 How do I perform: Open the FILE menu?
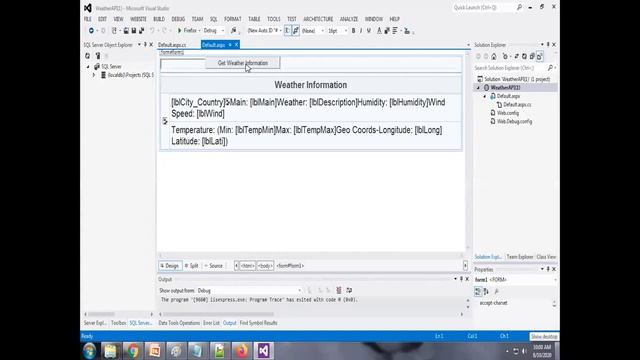point(88,19)
